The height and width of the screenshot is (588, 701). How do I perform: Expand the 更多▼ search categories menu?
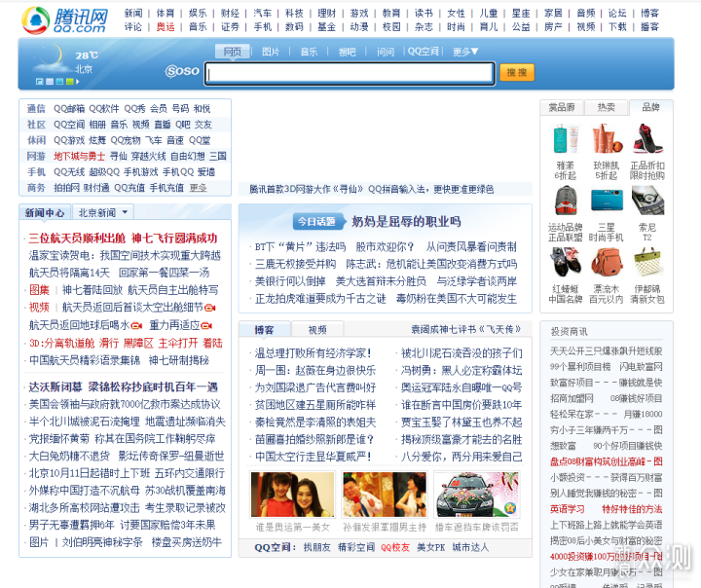coord(465,52)
